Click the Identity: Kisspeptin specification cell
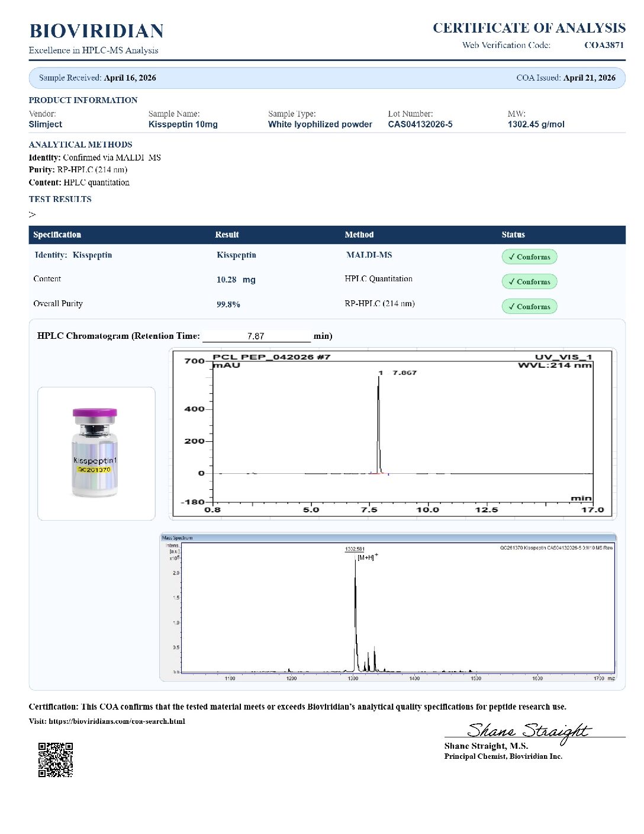Viewport: 644px width, 834px height. tap(73, 255)
